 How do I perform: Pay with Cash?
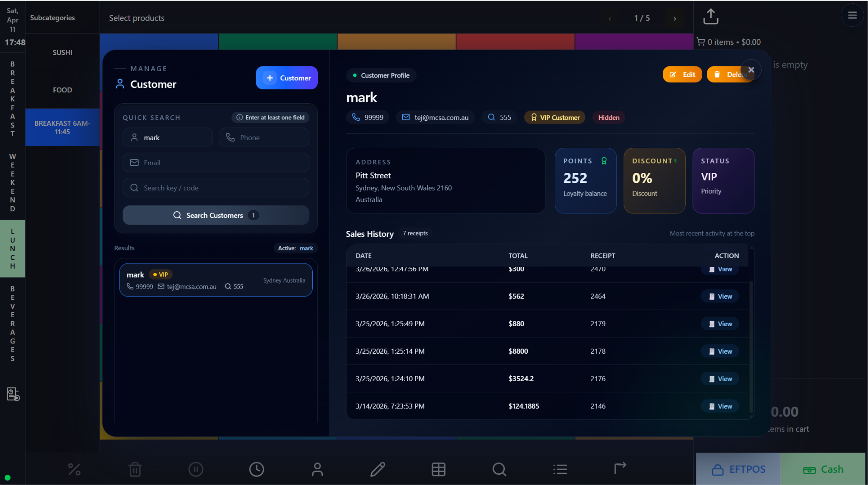pos(823,469)
